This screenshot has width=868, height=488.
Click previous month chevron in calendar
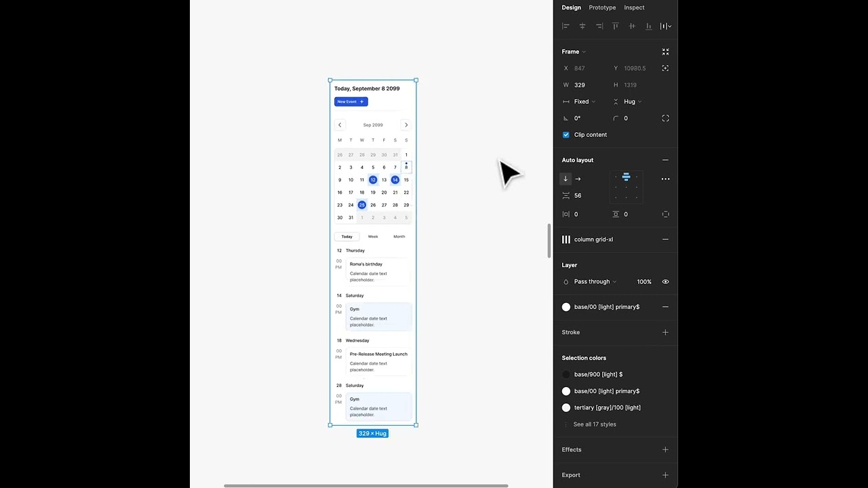pos(340,125)
